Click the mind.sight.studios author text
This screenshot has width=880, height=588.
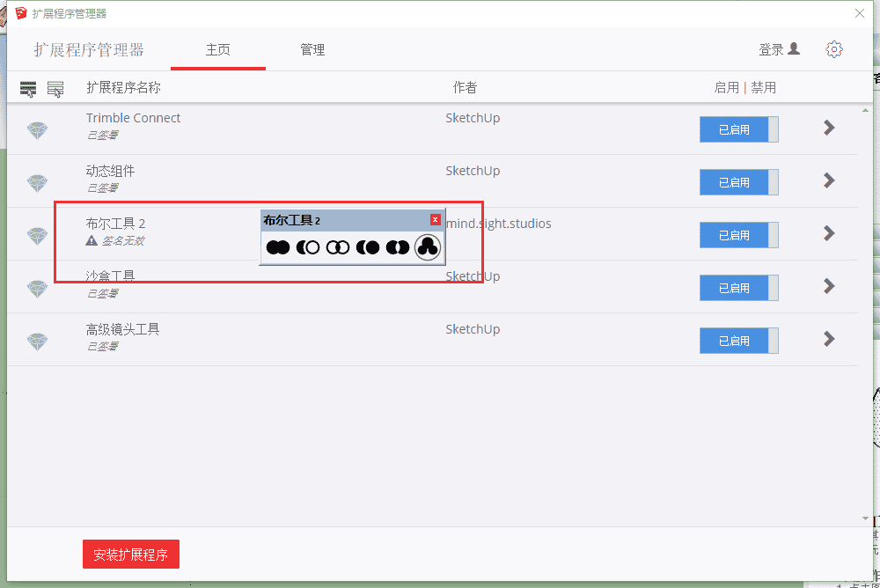(x=498, y=224)
